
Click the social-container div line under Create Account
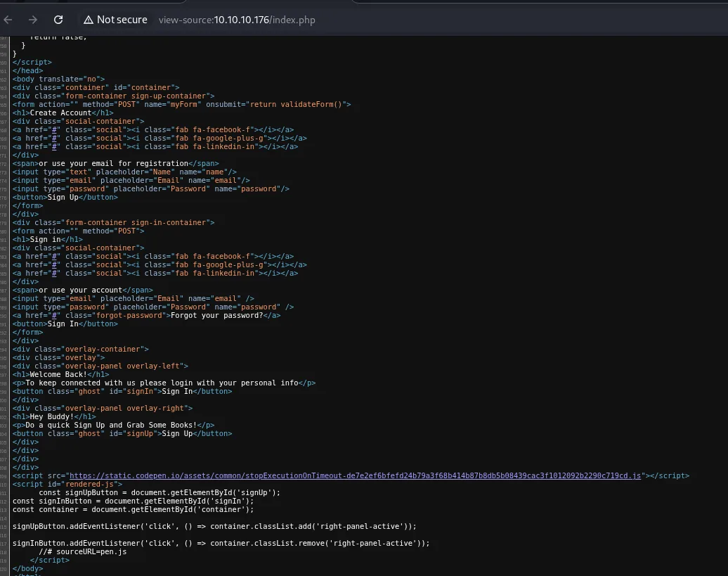click(78, 121)
